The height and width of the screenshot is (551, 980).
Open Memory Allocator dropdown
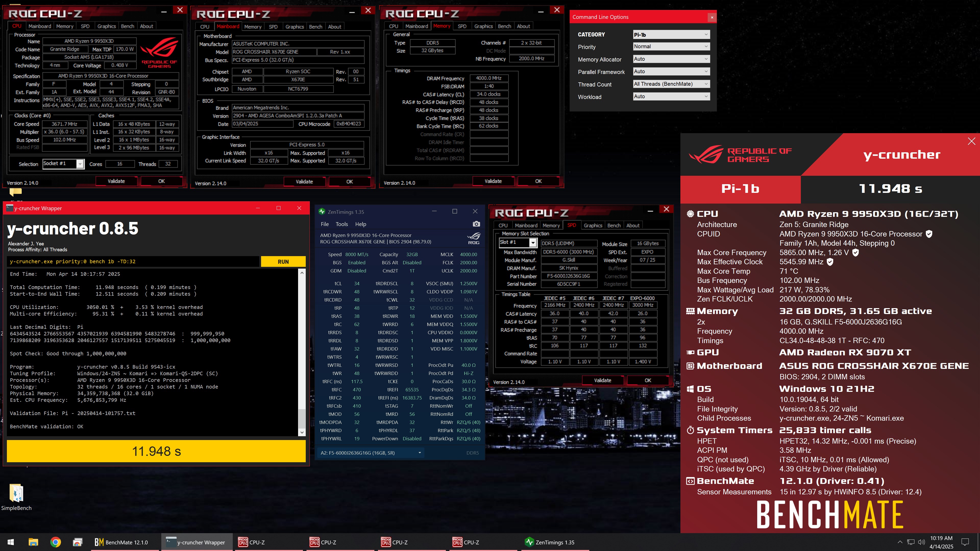(671, 59)
